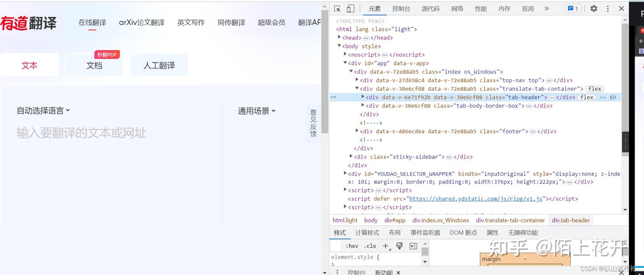Switch to the 性能 DevTools tab

(481, 8)
